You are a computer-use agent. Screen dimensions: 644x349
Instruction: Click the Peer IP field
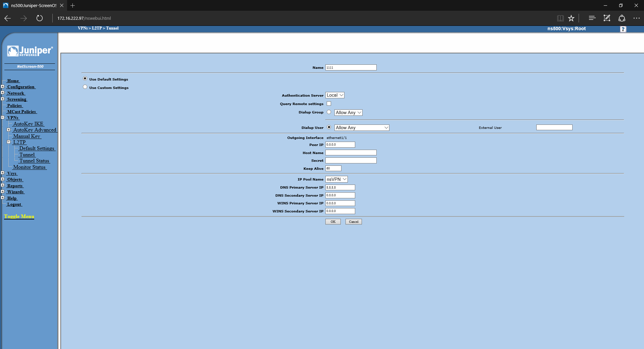pos(340,145)
